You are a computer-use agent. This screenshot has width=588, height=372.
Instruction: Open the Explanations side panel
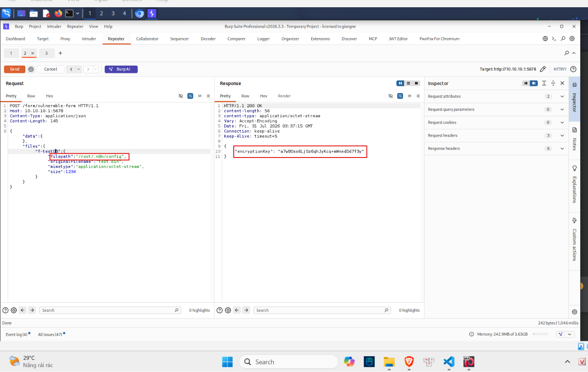pyautogui.click(x=574, y=184)
